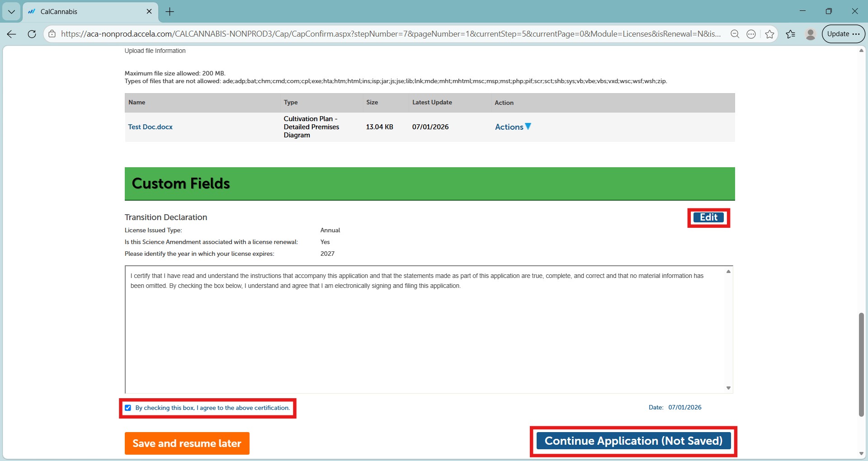Open a new browser tab
This screenshot has height=461, width=868.
pos(170,12)
